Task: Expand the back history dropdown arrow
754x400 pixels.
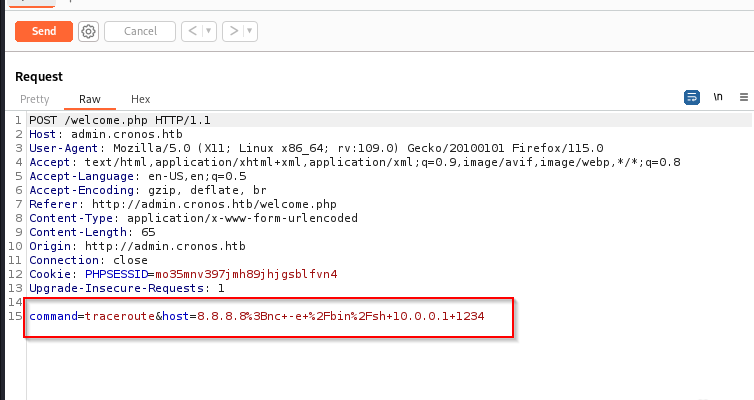Action: tap(209, 31)
